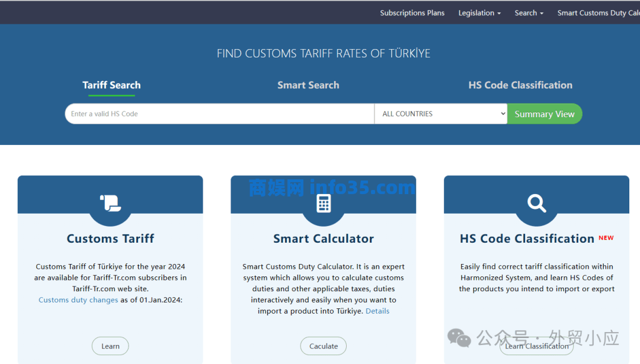Switch to the Smart Search tab
Viewport: 640px width, 364px height.
click(308, 85)
